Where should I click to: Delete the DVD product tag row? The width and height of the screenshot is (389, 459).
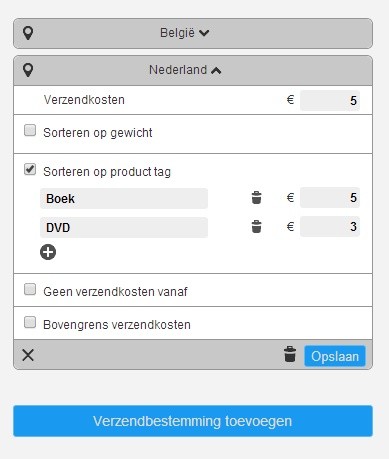click(x=256, y=227)
